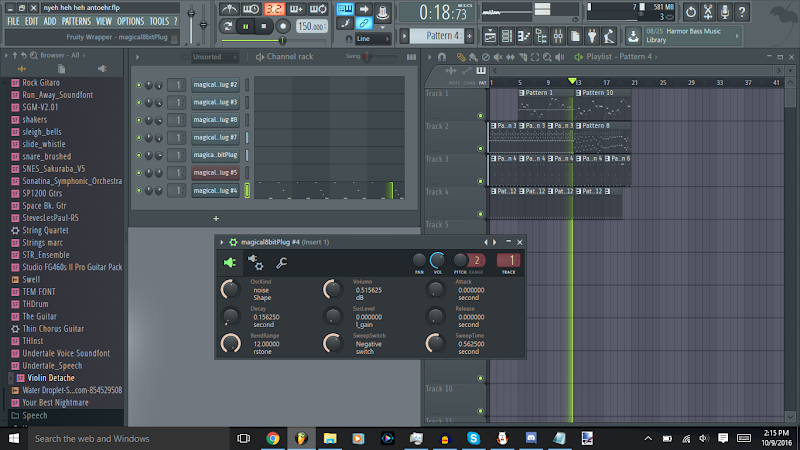
Task: Open the plugin wrench settings icon
Action: [281, 263]
